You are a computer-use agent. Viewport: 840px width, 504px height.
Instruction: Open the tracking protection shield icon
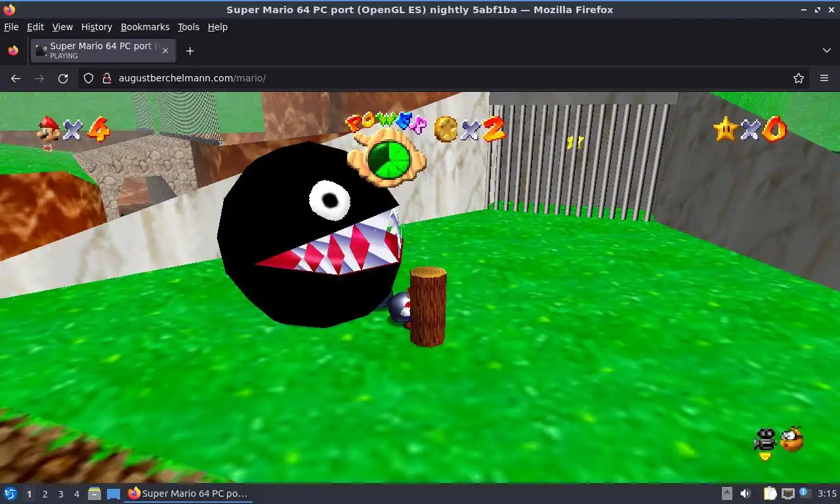click(89, 78)
